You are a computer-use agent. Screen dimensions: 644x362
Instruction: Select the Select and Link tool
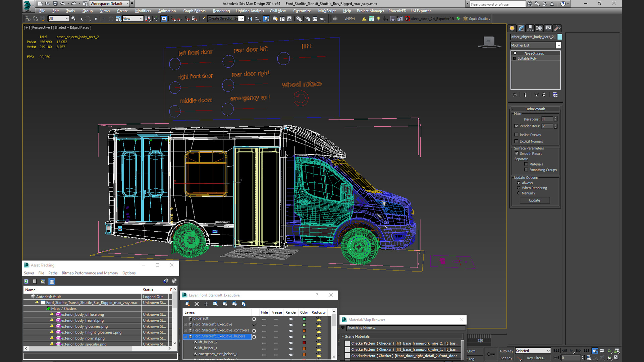click(x=28, y=19)
